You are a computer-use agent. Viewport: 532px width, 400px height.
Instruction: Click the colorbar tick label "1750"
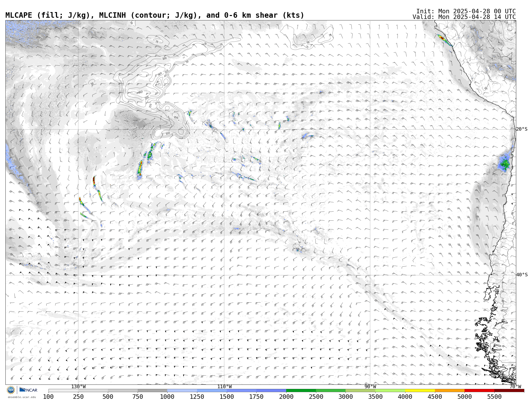[256, 397]
